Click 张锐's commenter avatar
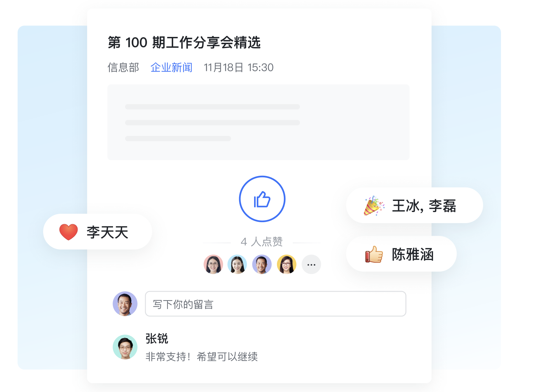This screenshot has width=533, height=392. 125,347
